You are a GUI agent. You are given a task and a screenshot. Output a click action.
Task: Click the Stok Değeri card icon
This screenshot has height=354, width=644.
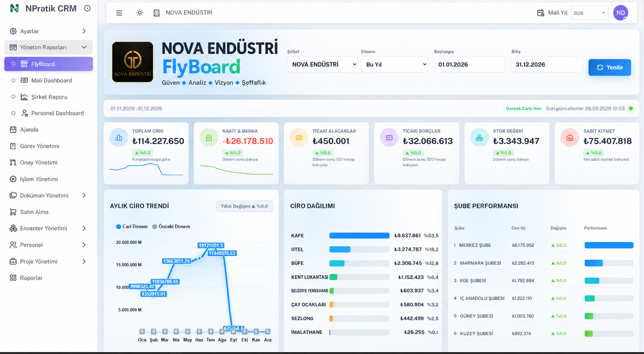coord(479,138)
